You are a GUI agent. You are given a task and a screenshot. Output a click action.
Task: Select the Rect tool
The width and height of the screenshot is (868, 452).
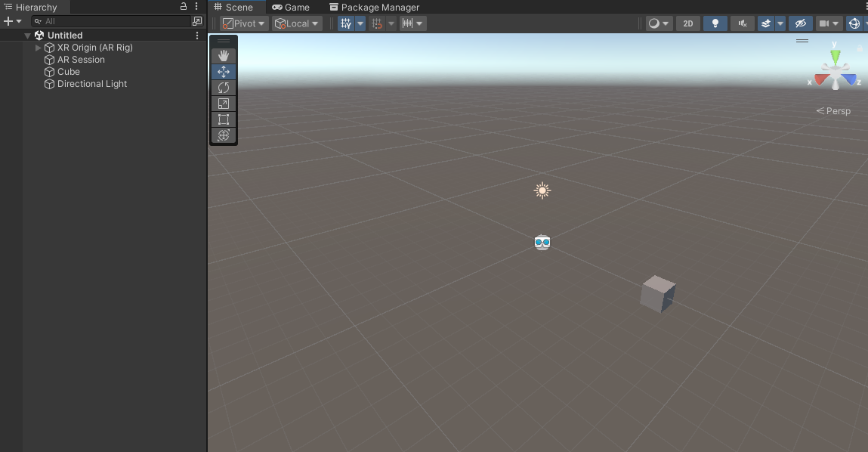[224, 119]
